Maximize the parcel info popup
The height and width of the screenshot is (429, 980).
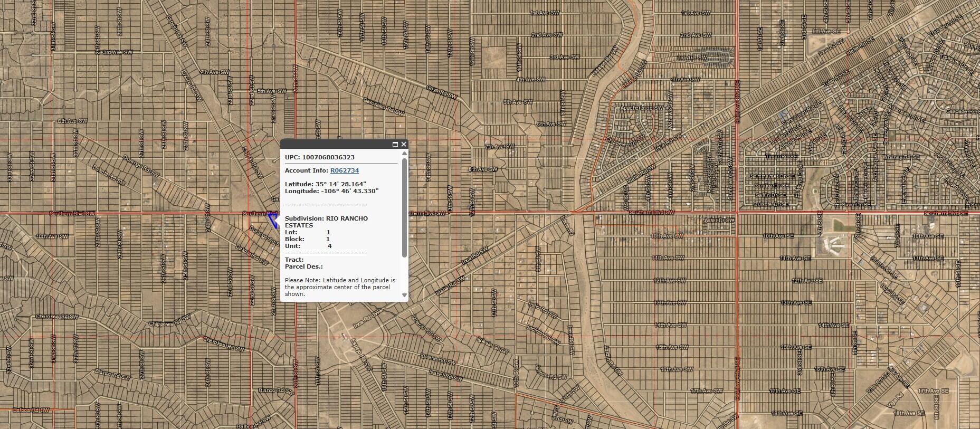tap(395, 144)
